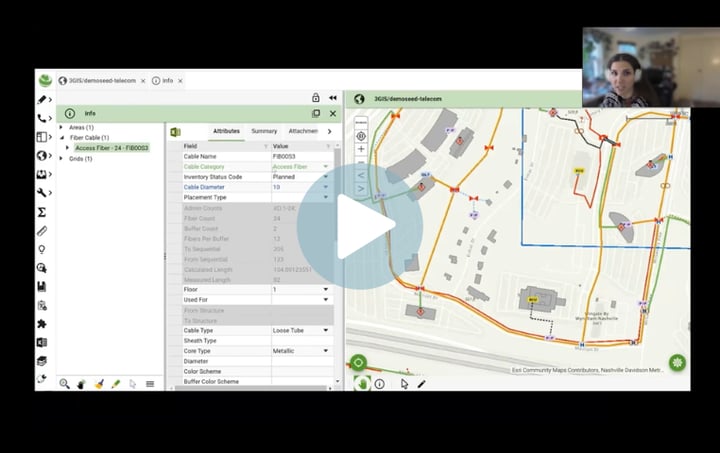Expand the Grids (1) tree node
Image resolution: width=720 pixels, height=453 pixels.
(61, 158)
